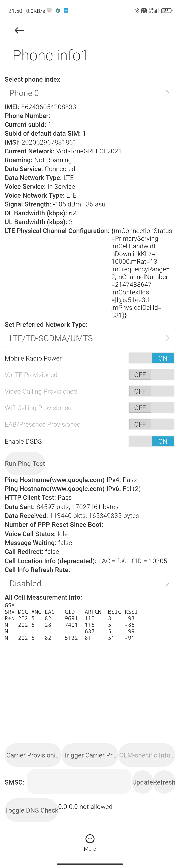Tap the green shield notification icon

point(57,11)
